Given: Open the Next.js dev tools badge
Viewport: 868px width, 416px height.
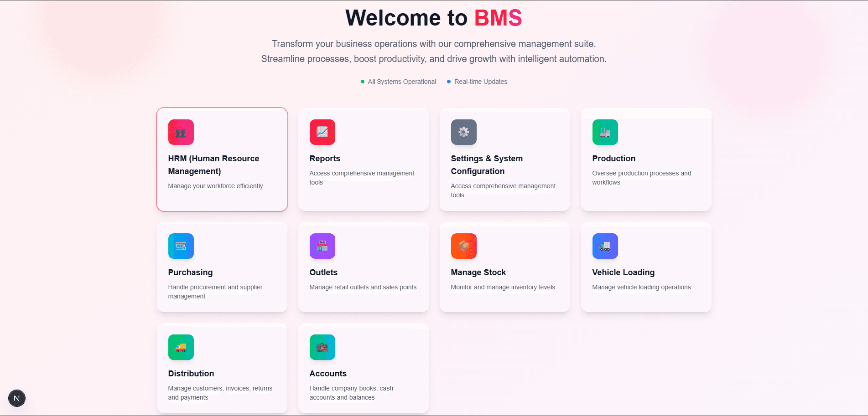Looking at the screenshot, I should coord(17,398).
